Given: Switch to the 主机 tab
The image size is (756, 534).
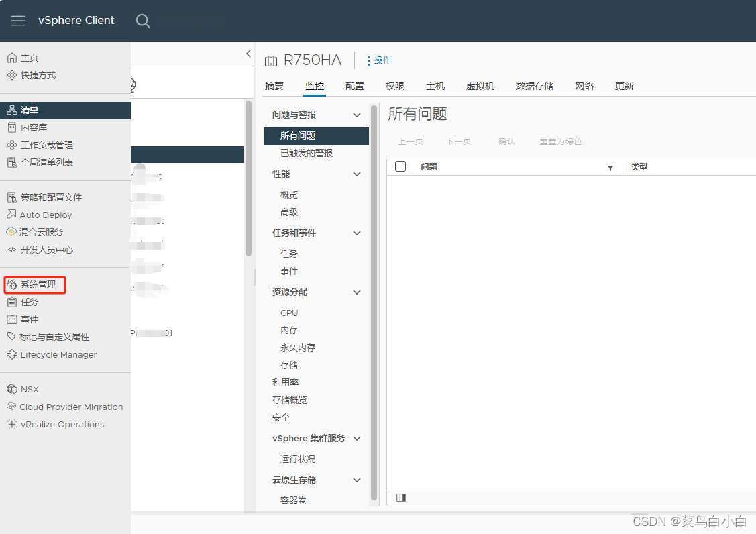Looking at the screenshot, I should click(x=435, y=86).
